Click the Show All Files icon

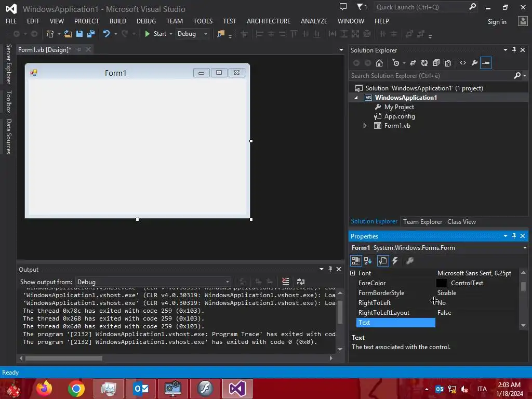[x=447, y=63]
